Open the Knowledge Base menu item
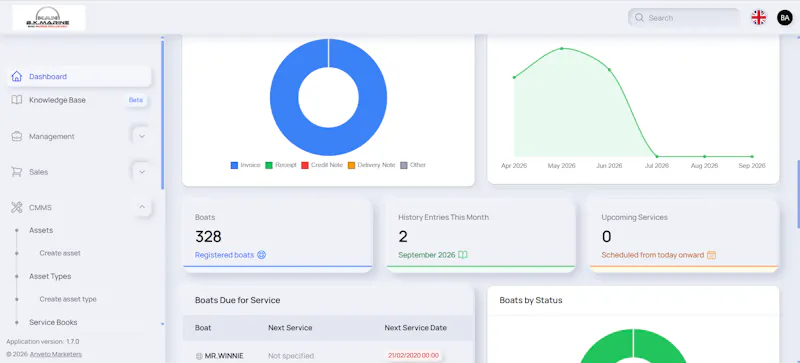Image resolution: width=800 pixels, height=363 pixels. [80, 100]
